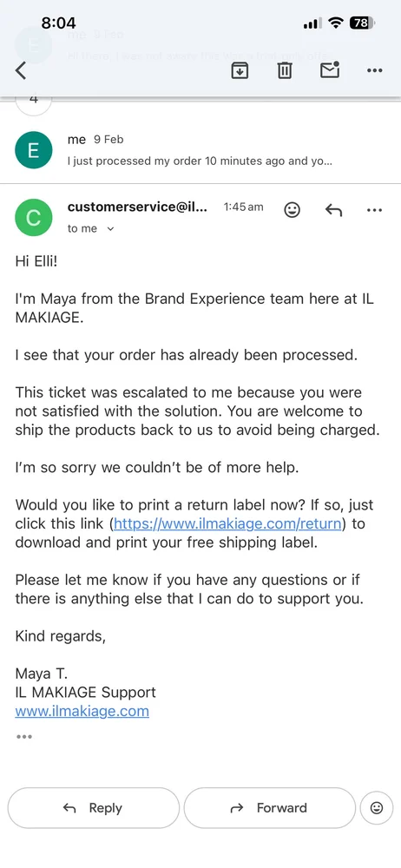The width and height of the screenshot is (401, 868).
Task: Tap the Forward button
Action: pos(269,807)
